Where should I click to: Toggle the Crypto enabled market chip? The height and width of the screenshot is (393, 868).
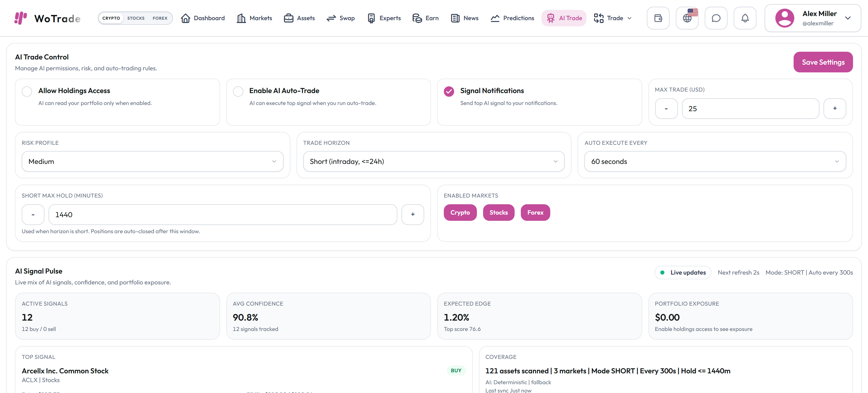tap(460, 213)
